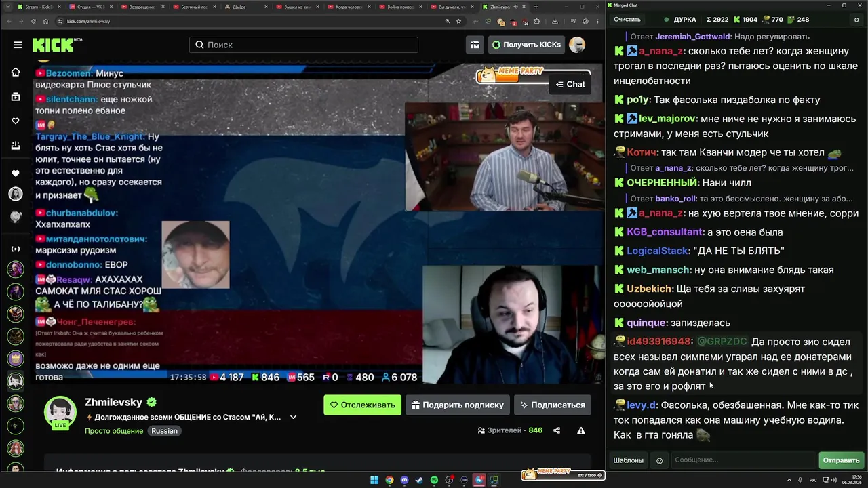The image size is (868, 488).
Task: Click the Zhmilevsky channel avatar with LIVE badge
Action: (x=60, y=412)
